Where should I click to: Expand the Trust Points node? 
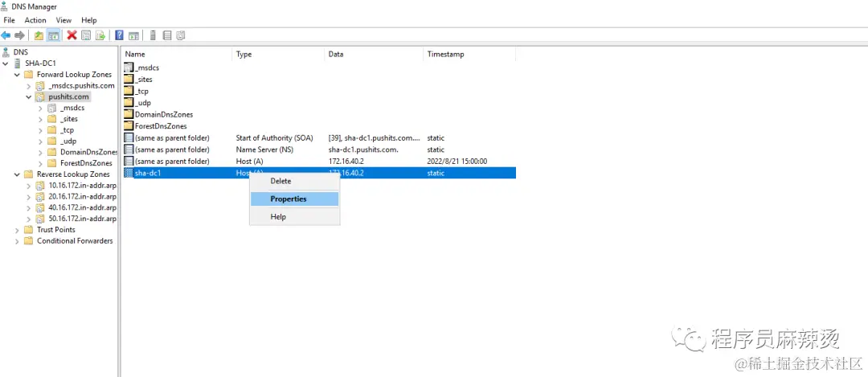click(x=17, y=230)
